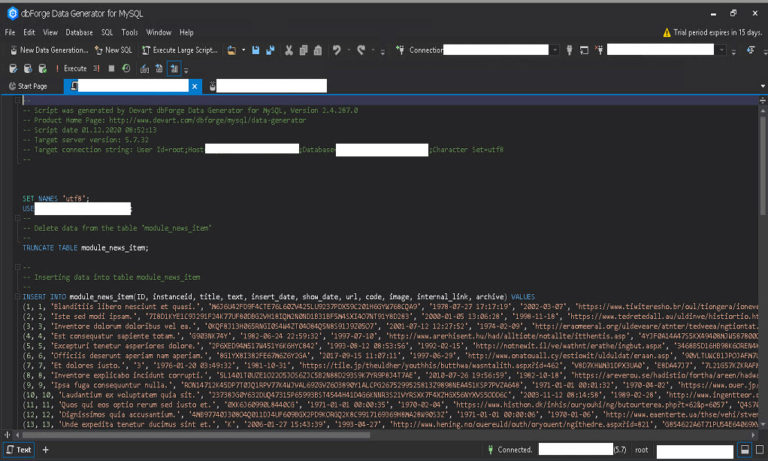Click Execute Current Statement icon
768x461 pixels.
tap(96, 69)
